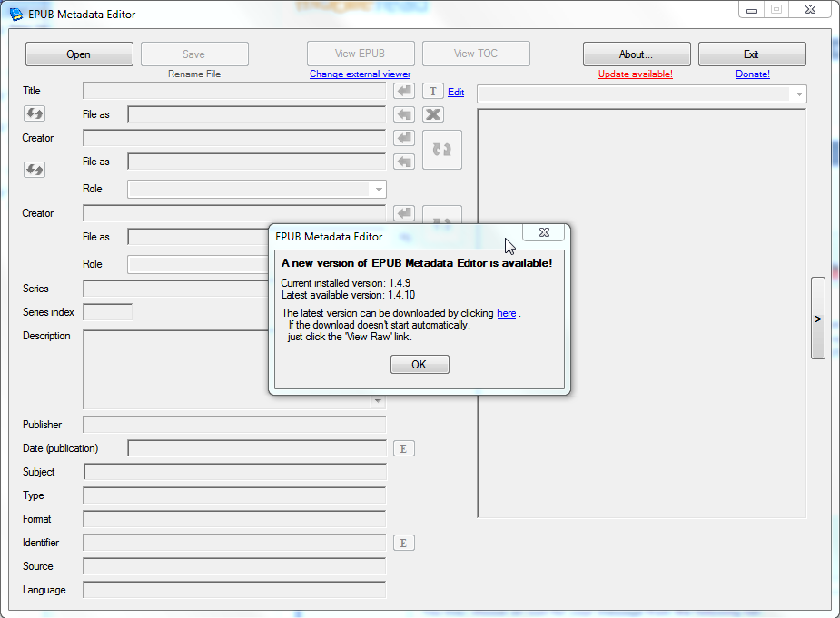
Task: Click the arrow icon beside first Creator's File as
Action: coord(404,162)
